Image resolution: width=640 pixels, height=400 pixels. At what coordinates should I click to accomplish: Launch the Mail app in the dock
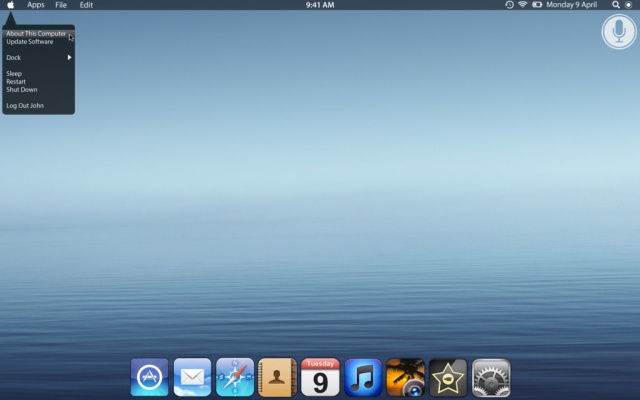(x=192, y=378)
